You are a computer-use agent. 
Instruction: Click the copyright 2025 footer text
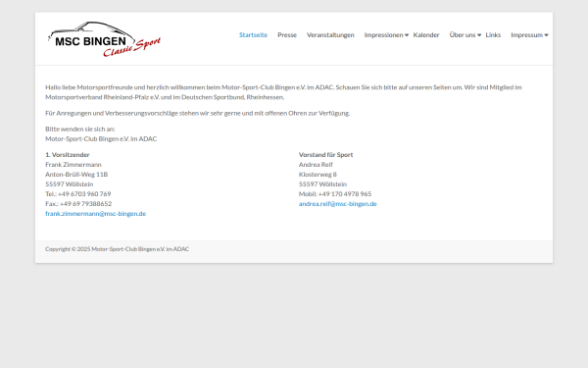[x=117, y=249]
